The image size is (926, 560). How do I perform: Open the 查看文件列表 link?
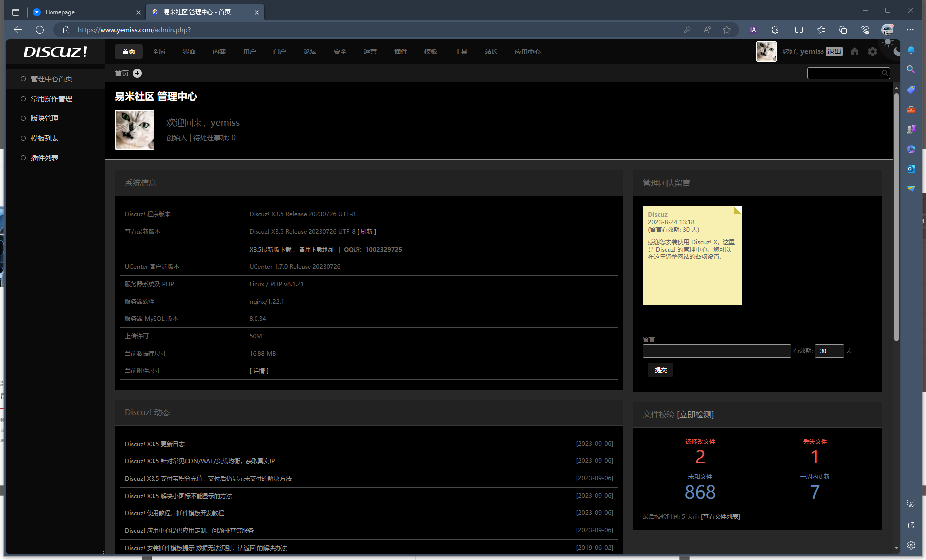[x=720, y=517]
